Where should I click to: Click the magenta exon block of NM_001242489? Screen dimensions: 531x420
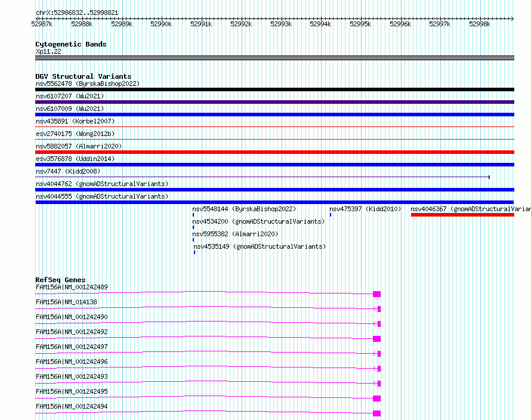[x=377, y=294]
